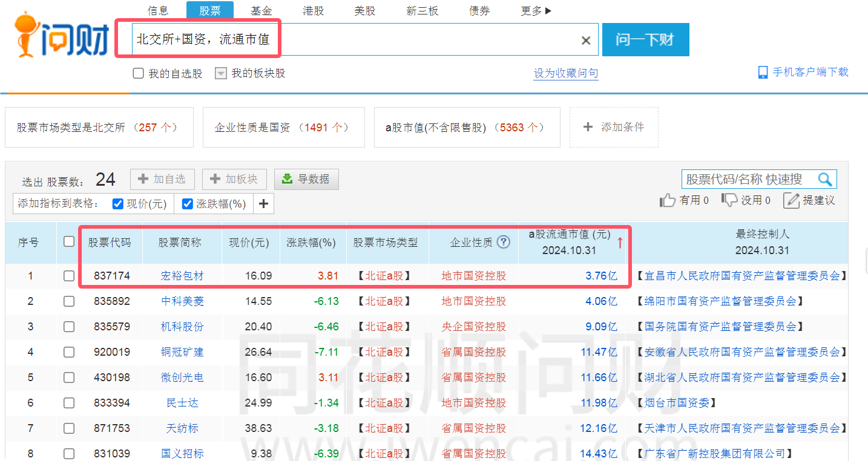Sort by 涨跌幅(%) column header
The height and width of the screenshot is (461, 868).
311,243
